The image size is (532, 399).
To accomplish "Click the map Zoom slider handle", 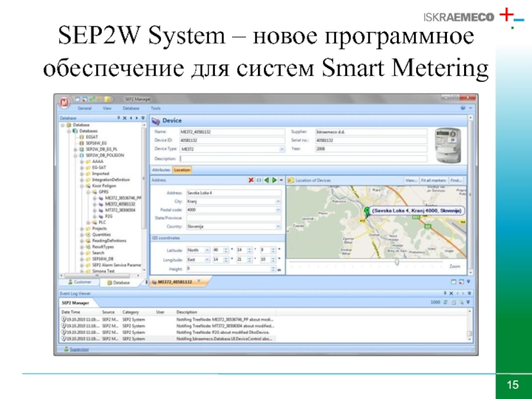I will pyautogui.click(x=396, y=263).
